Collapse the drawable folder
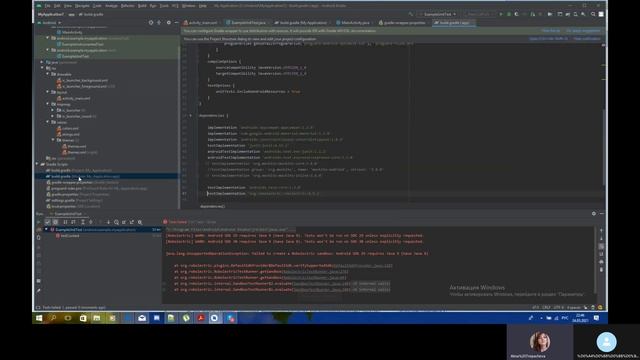The height and width of the screenshot is (360, 640). pyautogui.click(x=48, y=74)
